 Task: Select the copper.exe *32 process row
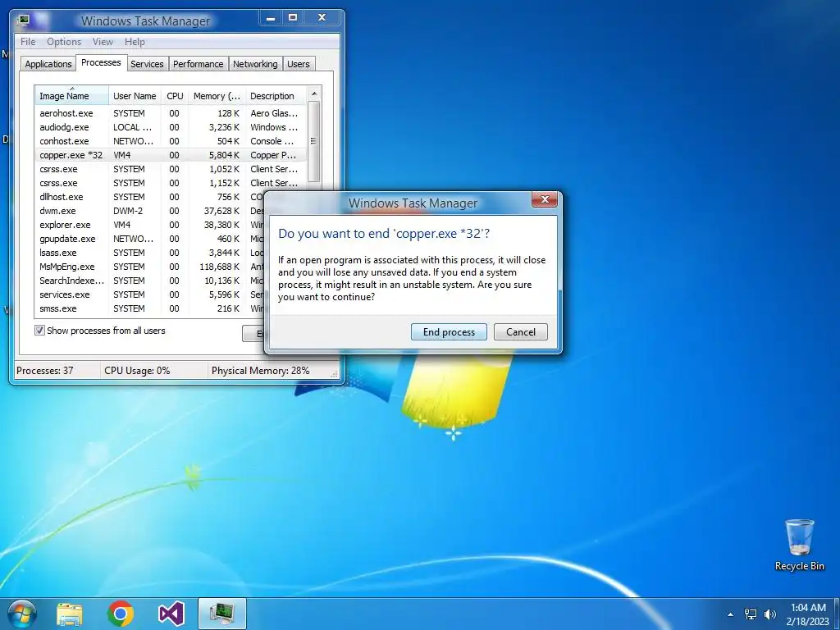[x=171, y=155]
